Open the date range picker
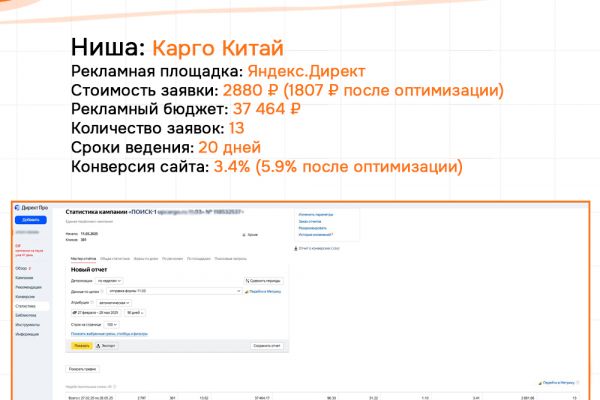The width and height of the screenshot is (600, 400). pyautogui.click(x=96, y=313)
